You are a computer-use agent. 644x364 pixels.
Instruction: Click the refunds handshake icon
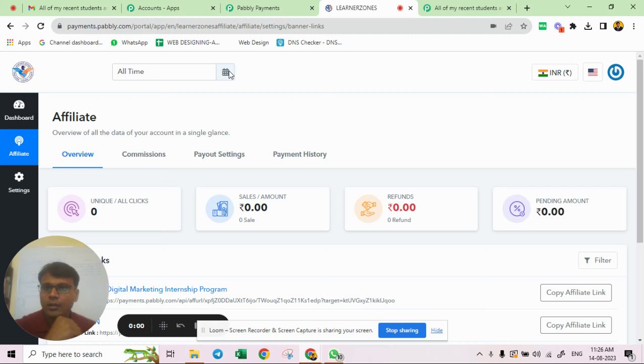pyautogui.click(x=368, y=209)
